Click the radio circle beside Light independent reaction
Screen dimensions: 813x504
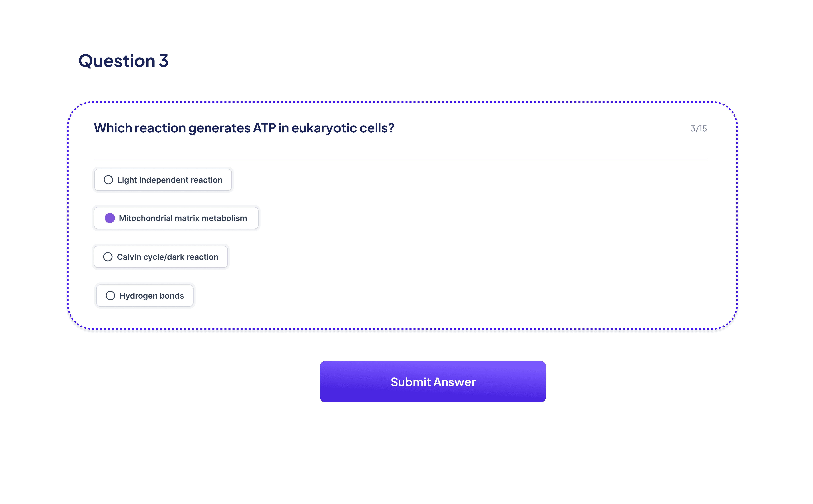[108, 180]
